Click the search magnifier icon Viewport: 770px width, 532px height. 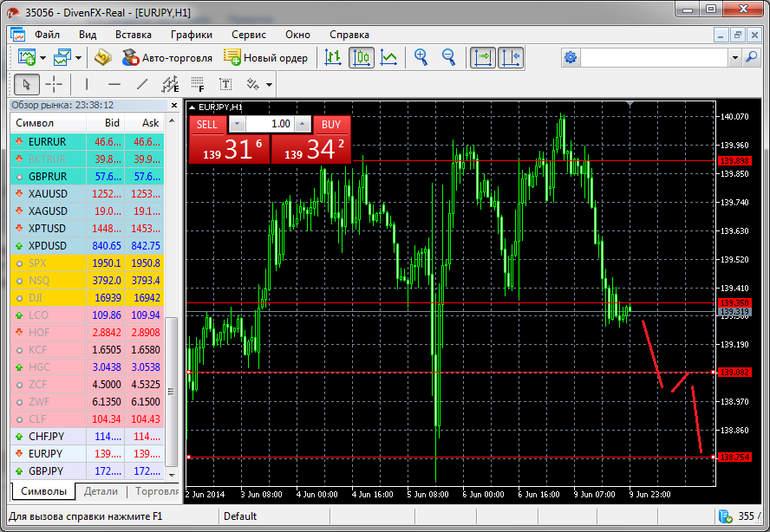tap(751, 57)
